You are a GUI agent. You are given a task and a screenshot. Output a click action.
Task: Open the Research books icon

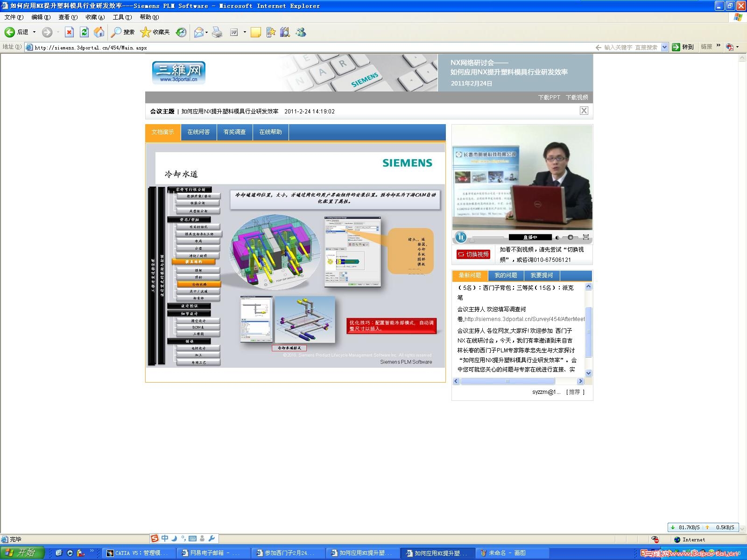pyautogui.click(x=285, y=32)
